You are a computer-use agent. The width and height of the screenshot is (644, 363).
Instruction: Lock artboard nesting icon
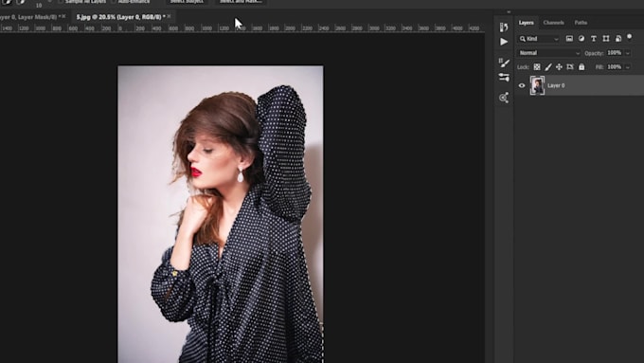point(570,67)
